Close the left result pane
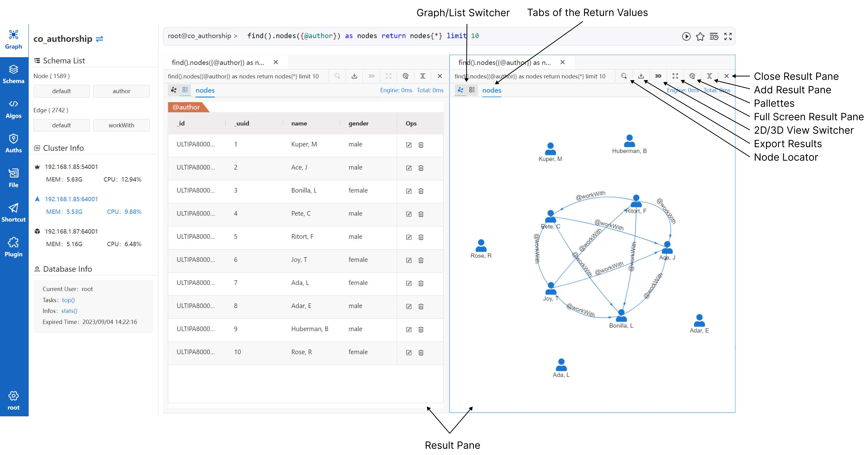The width and height of the screenshot is (868, 455). [x=440, y=76]
